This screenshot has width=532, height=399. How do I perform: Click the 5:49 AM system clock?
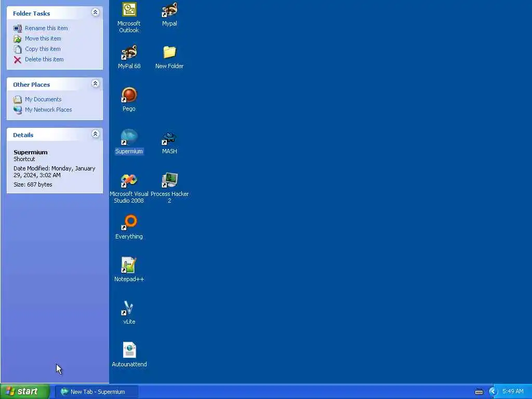tap(513, 392)
